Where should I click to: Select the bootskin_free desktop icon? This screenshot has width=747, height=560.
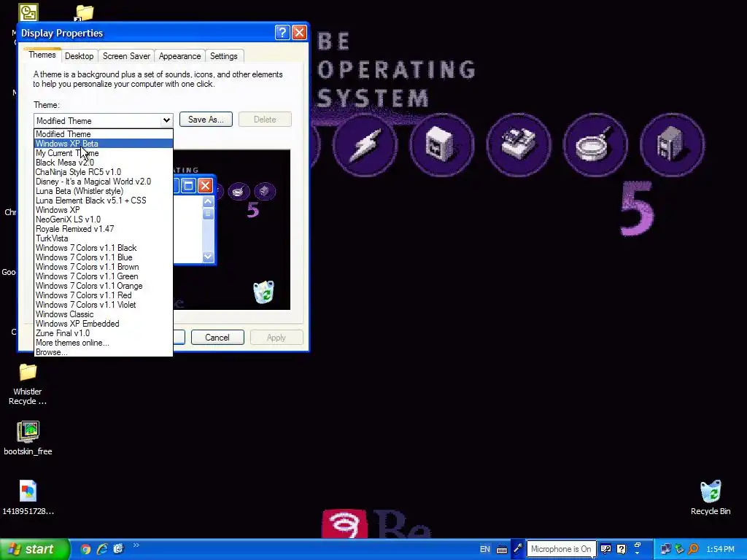pos(28,438)
